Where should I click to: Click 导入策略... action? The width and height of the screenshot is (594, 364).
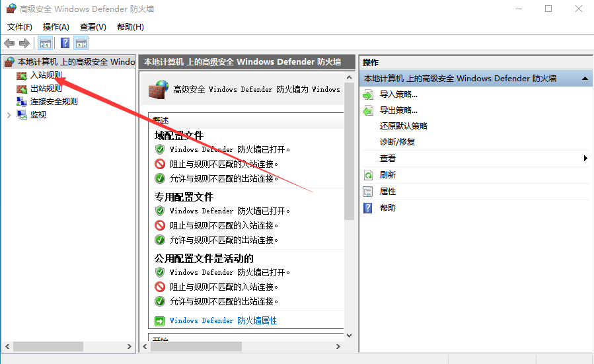coord(398,94)
